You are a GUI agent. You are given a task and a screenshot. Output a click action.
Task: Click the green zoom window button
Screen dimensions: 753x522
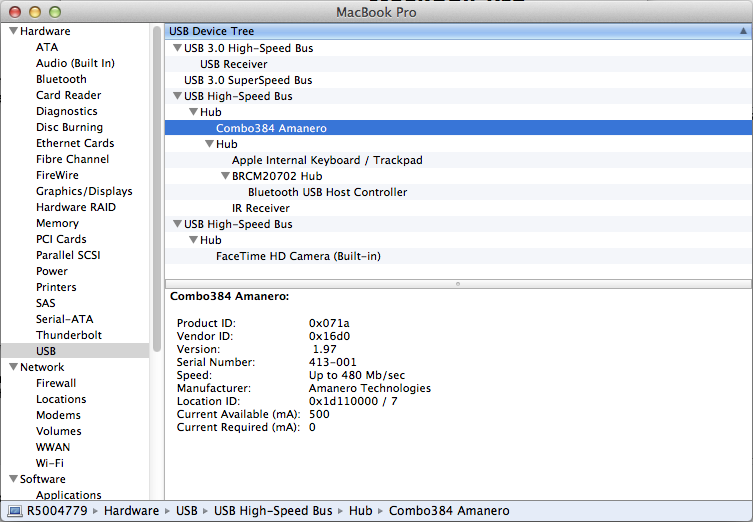click(55, 12)
